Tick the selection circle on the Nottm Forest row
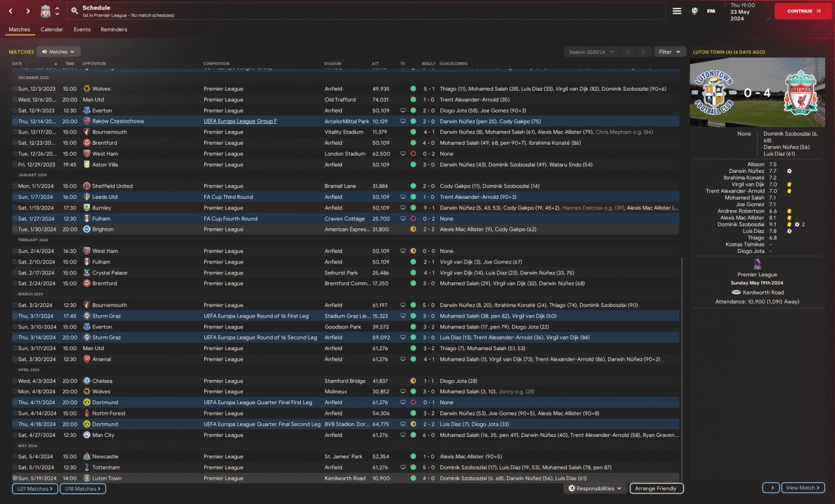Viewport: 835px width, 504px height. (14, 413)
